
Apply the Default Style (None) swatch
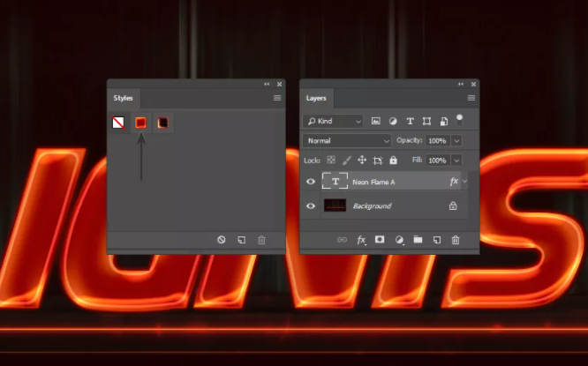pos(118,123)
